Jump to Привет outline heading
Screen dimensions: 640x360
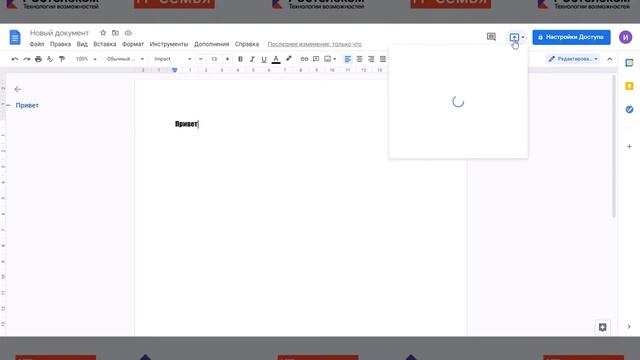tap(27, 105)
